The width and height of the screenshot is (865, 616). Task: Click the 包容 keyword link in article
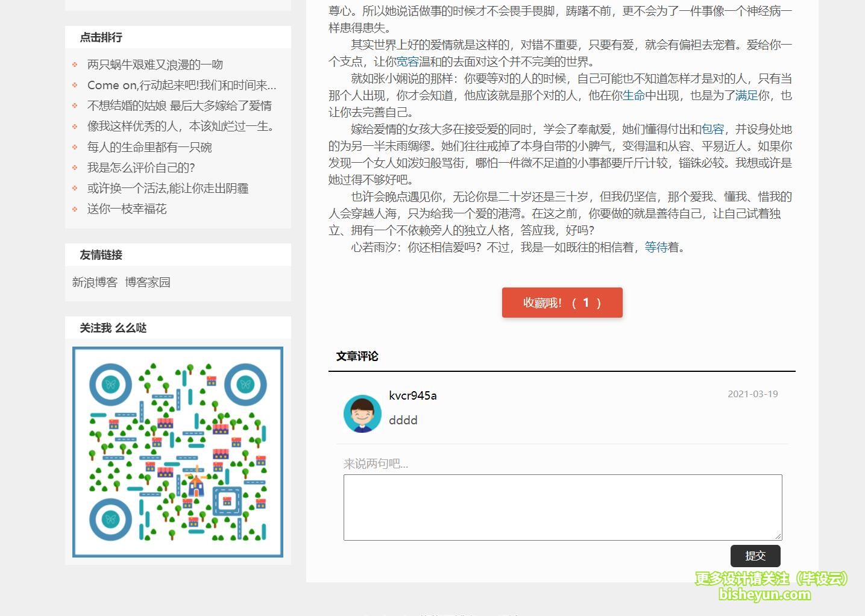coord(713,129)
